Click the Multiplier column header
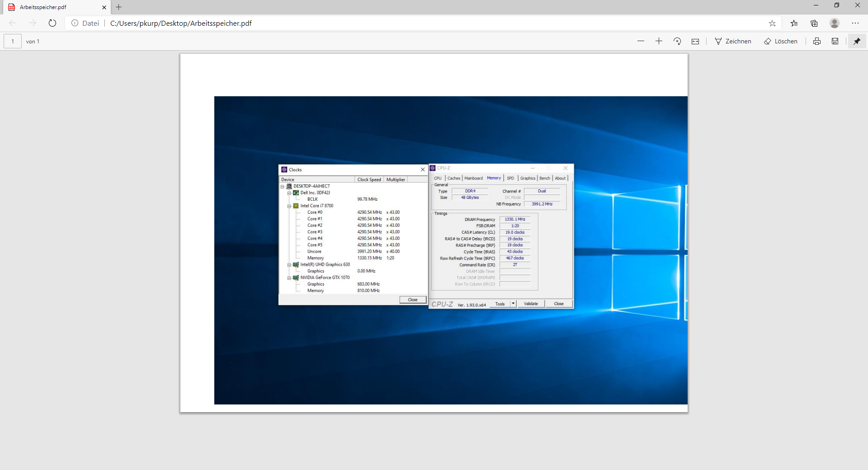Screen dimensions: 868x470 396,180
